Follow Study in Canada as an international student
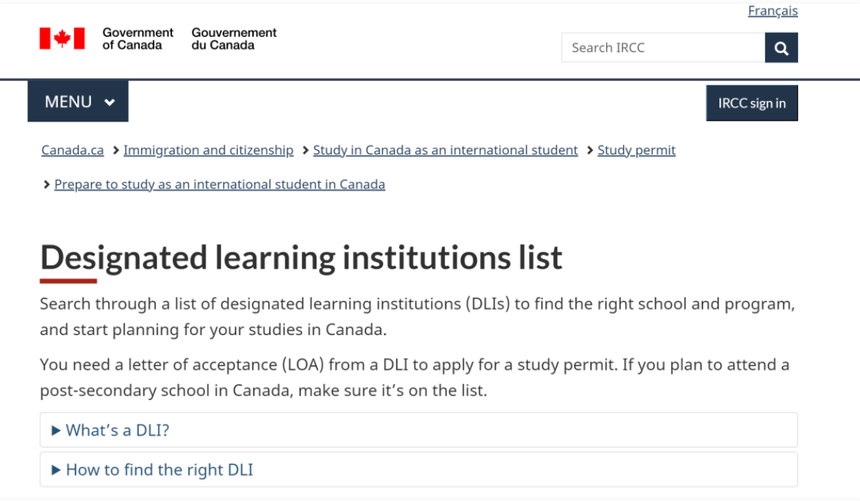860x501 pixels. click(445, 150)
